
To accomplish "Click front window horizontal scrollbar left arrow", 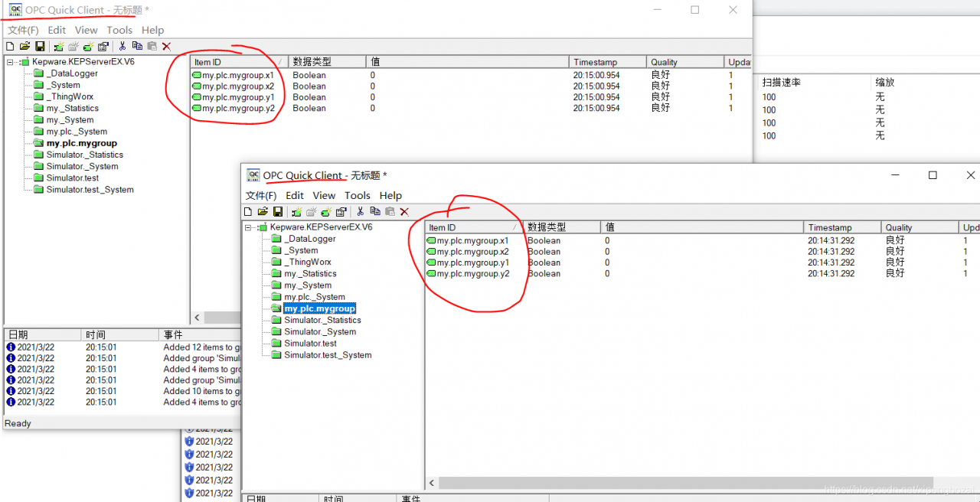I will coord(433,483).
